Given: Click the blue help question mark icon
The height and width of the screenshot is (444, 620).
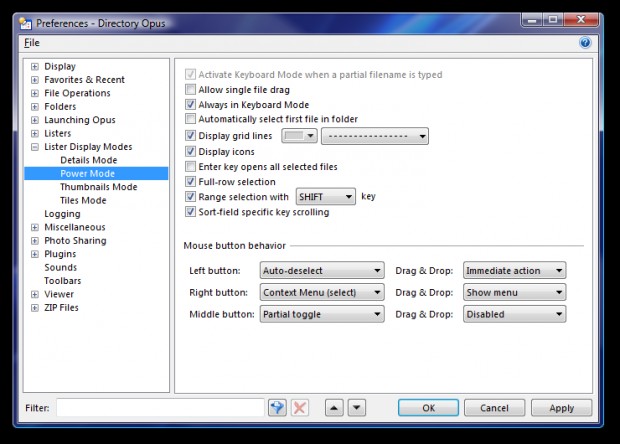Looking at the screenshot, I should tap(585, 43).
